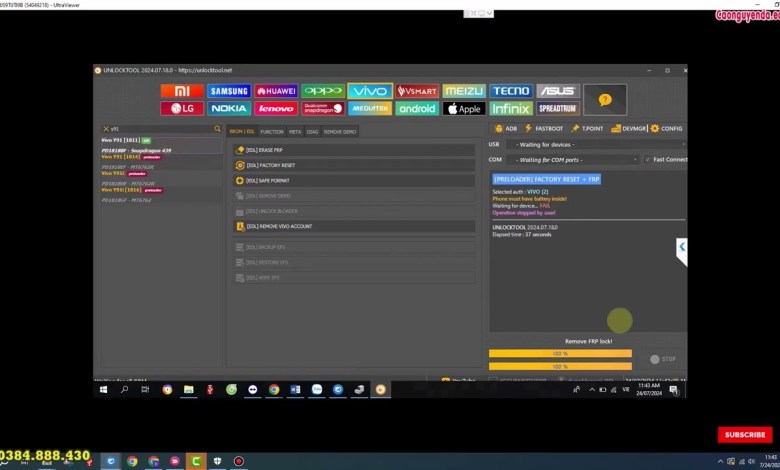Click the model search field containing v91

click(x=161, y=129)
